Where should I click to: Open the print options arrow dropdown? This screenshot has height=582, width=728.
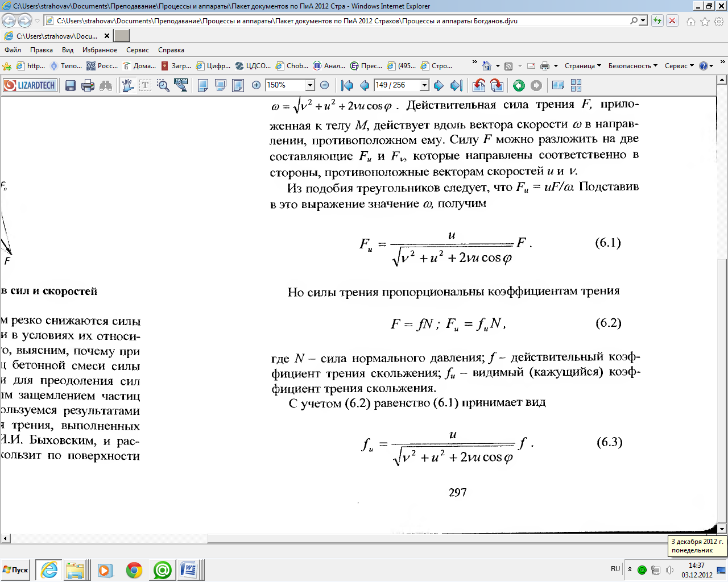(x=556, y=66)
